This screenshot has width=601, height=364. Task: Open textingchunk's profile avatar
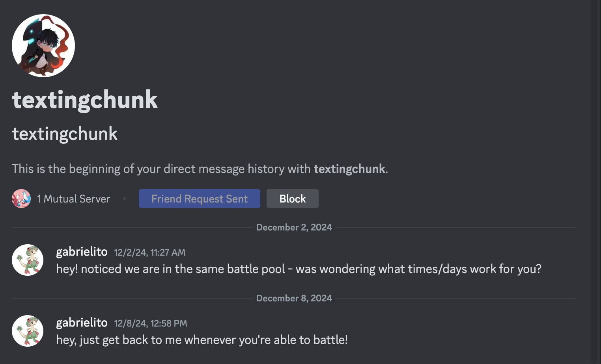tap(43, 45)
